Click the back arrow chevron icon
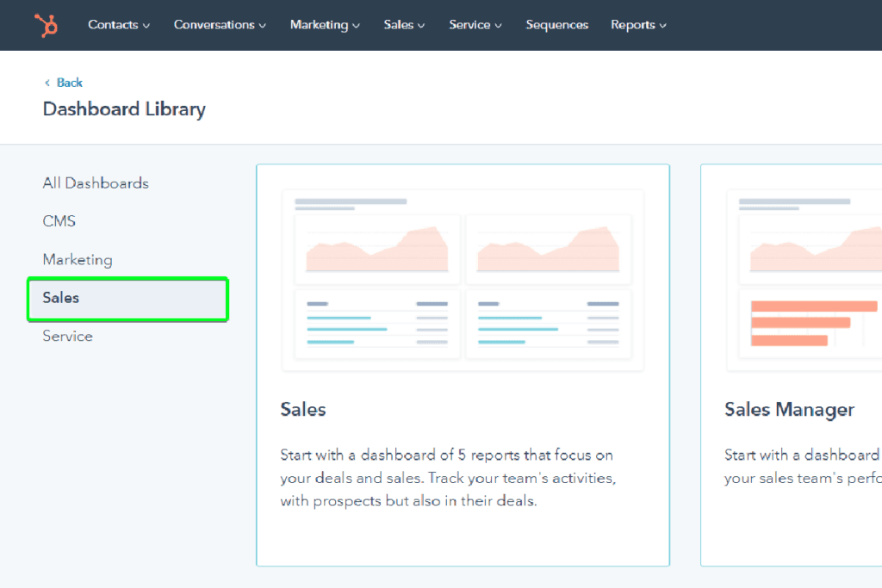The image size is (882, 588). coord(47,83)
